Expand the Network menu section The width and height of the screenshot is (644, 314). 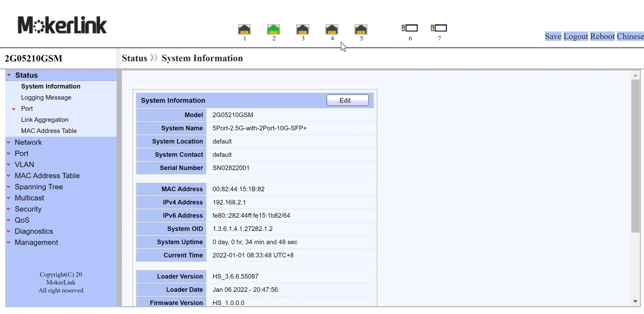coord(28,142)
